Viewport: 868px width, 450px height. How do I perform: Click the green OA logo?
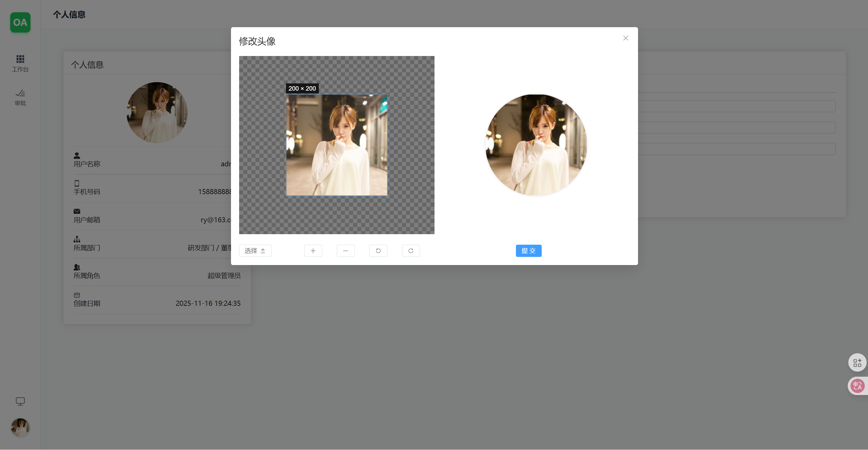[20, 22]
